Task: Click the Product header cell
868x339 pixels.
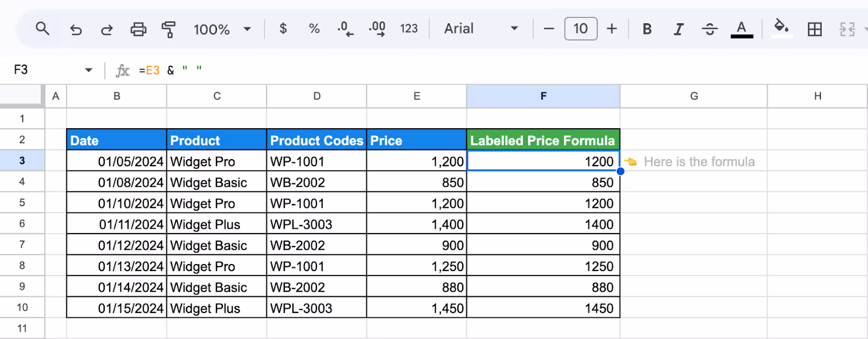Action: coord(216,140)
